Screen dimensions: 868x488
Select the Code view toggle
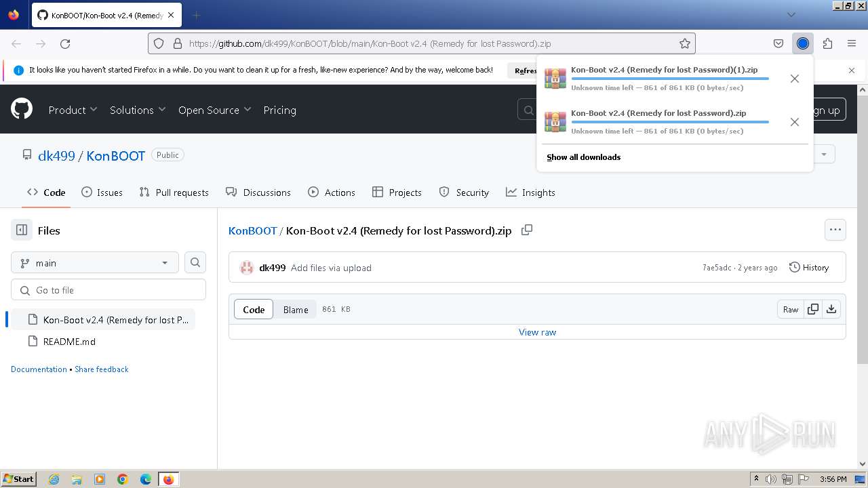[254, 309]
